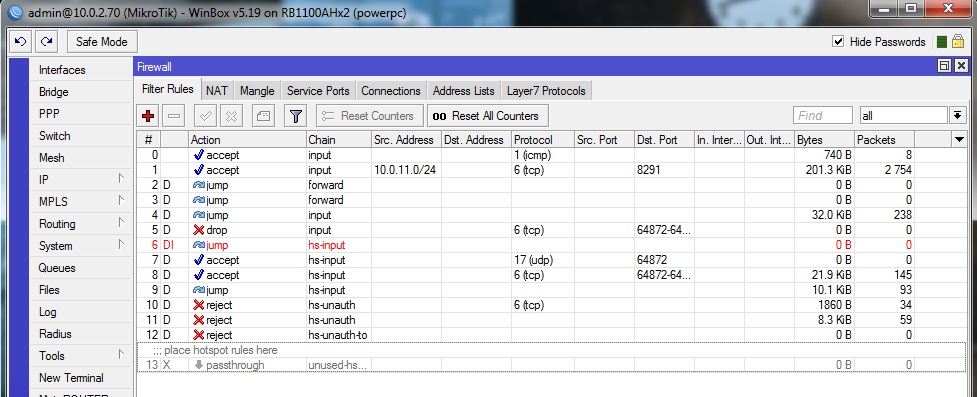Select the Filter Rules tab
Viewport: 977px width, 397px height.
tap(168, 89)
